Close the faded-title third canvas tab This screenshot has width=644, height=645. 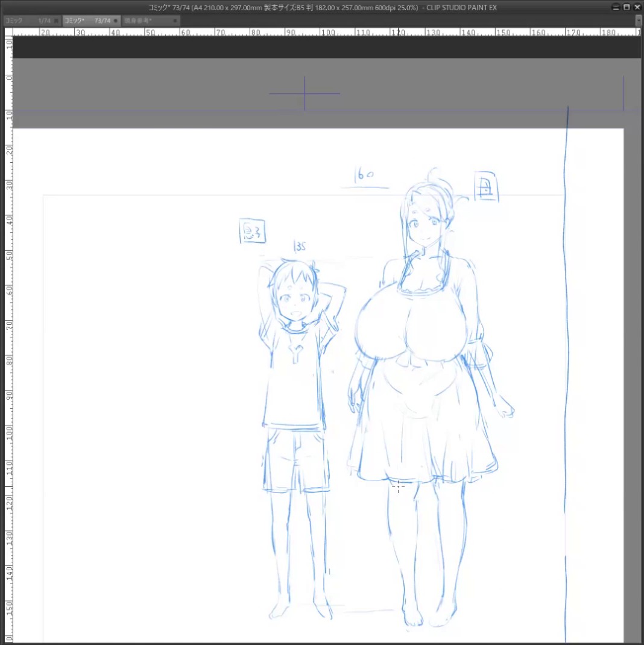coord(175,20)
